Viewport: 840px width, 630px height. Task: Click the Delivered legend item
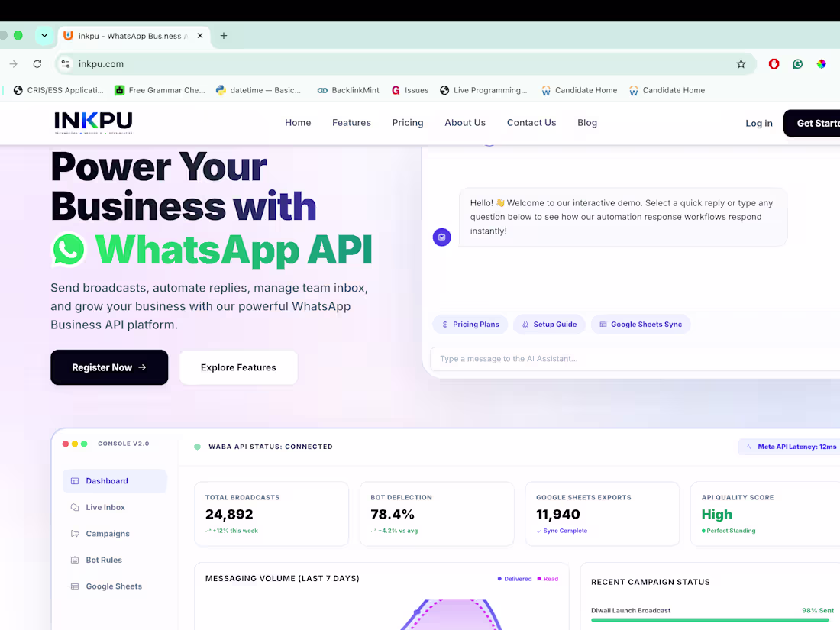[514, 579]
